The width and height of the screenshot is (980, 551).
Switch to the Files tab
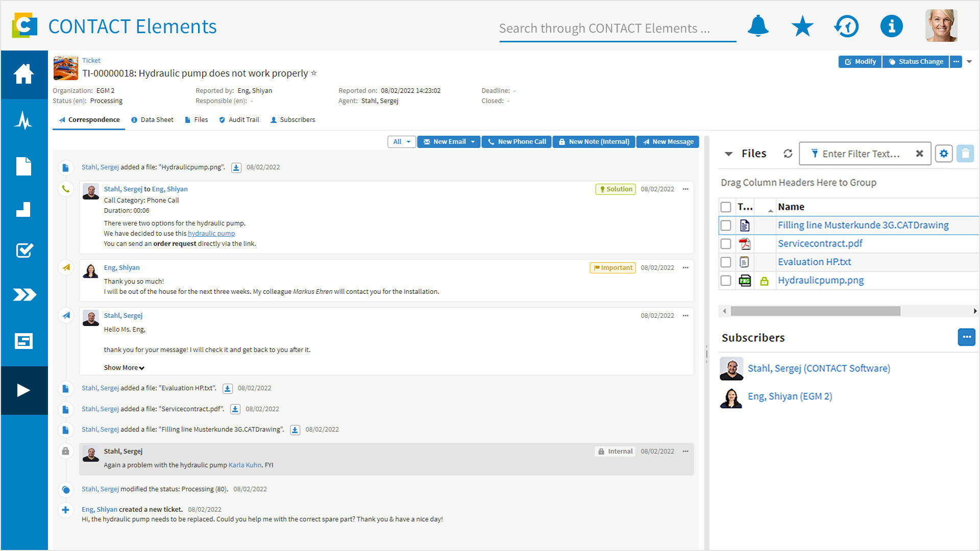click(x=196, y=120)
